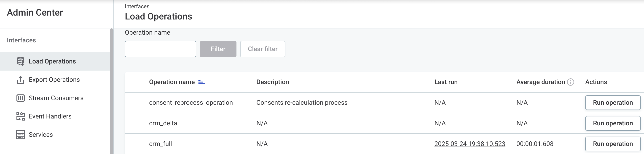Go to Stream Consumers page
The width and height of the screenshot is (644, 154).
pos(56,98)
